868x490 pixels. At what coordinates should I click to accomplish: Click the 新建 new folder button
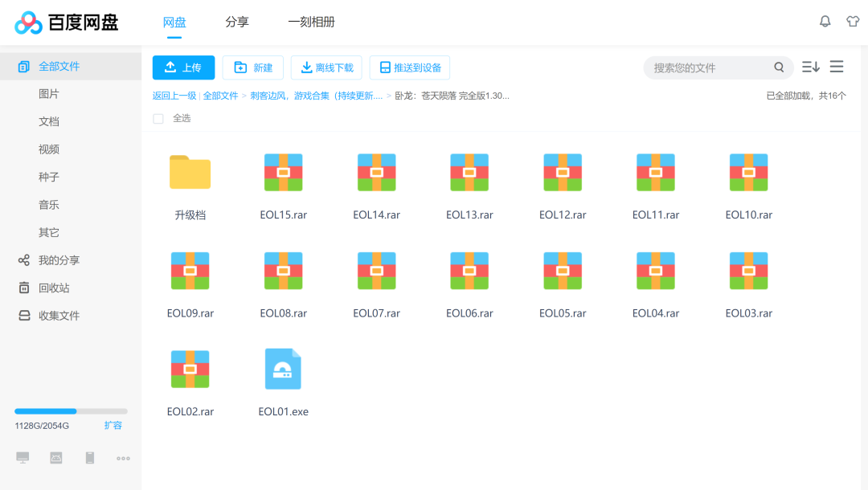pos(253,67)
